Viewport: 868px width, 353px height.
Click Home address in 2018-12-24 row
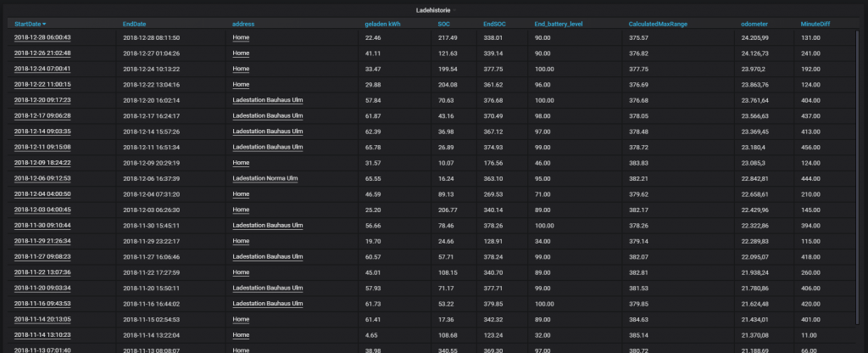tap(241, 69)
